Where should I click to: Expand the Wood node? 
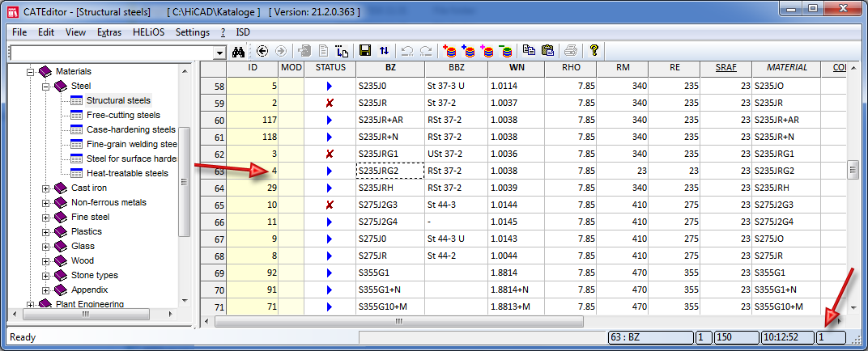(x=46, y=261)
